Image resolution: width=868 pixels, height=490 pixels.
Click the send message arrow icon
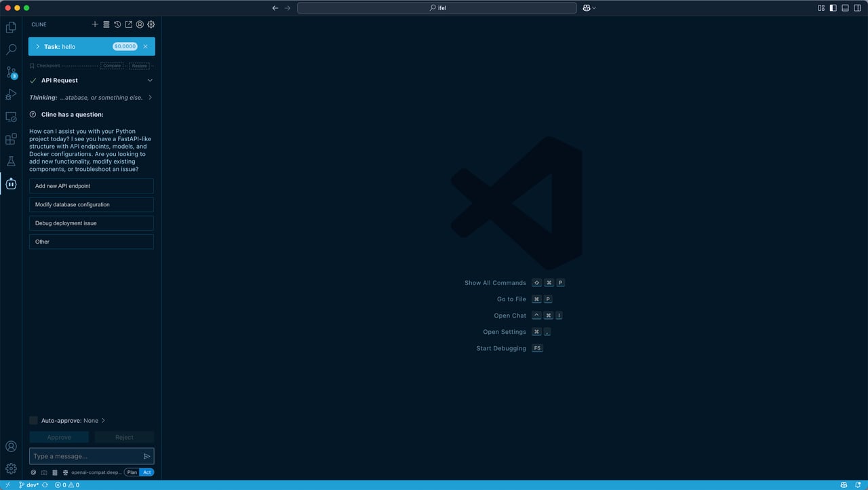tap(146, 456)
